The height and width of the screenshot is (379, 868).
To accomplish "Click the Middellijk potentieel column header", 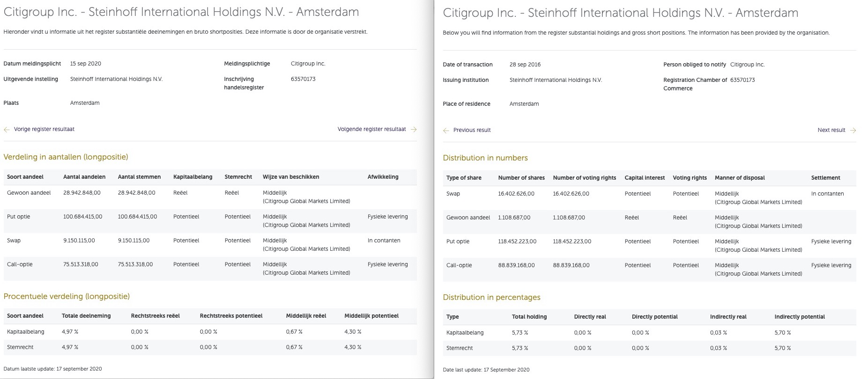I will (x=371, y=316).
